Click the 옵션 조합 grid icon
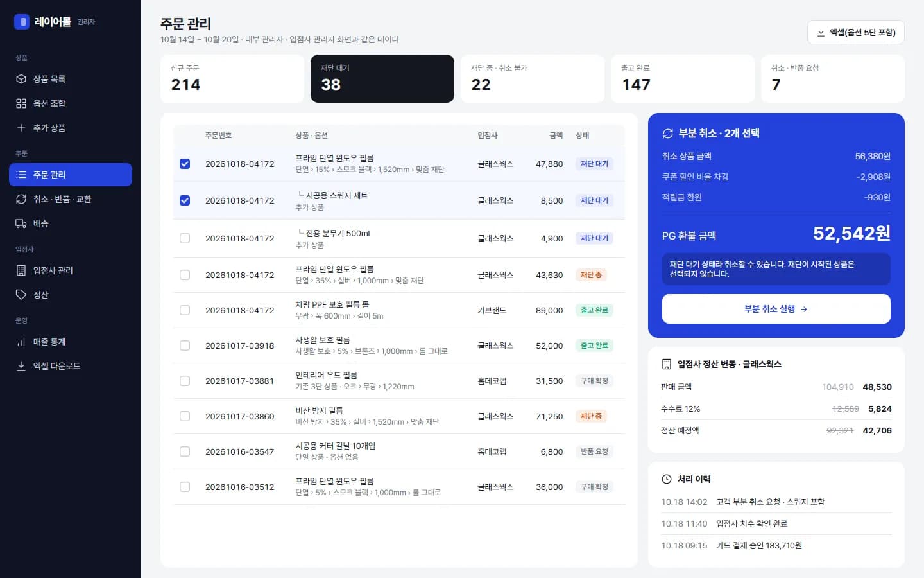 [21, 103]
